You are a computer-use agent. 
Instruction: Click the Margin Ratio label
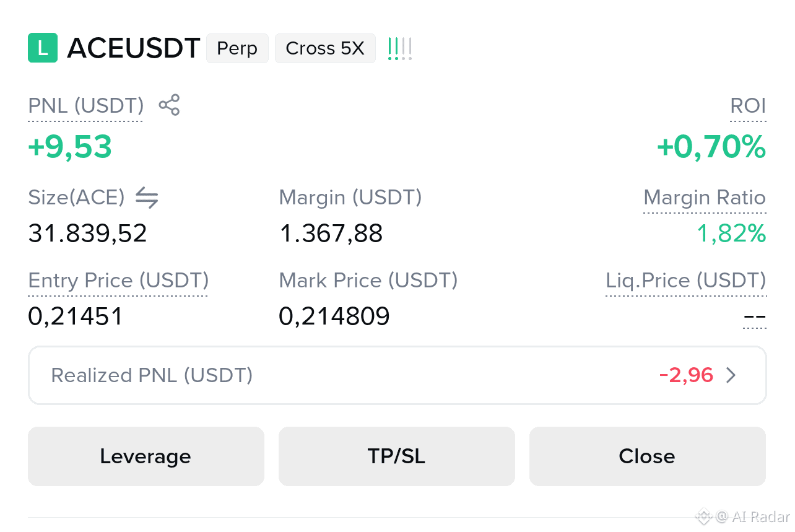[705, 198]
